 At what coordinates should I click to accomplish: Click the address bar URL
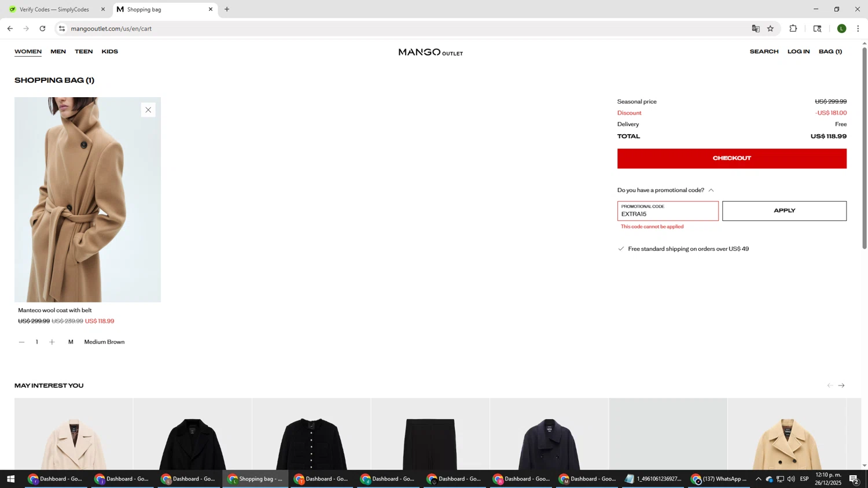(x=111, y=28)
